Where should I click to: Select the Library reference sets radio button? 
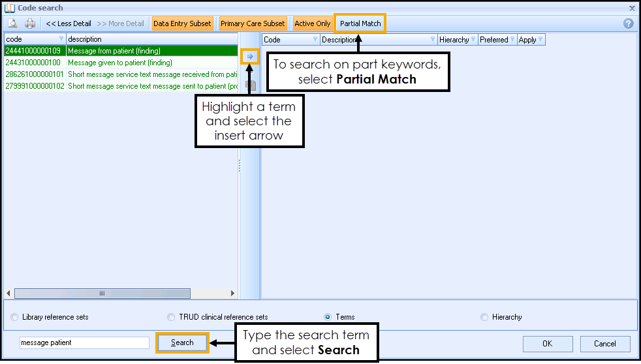tap(15, 317)
